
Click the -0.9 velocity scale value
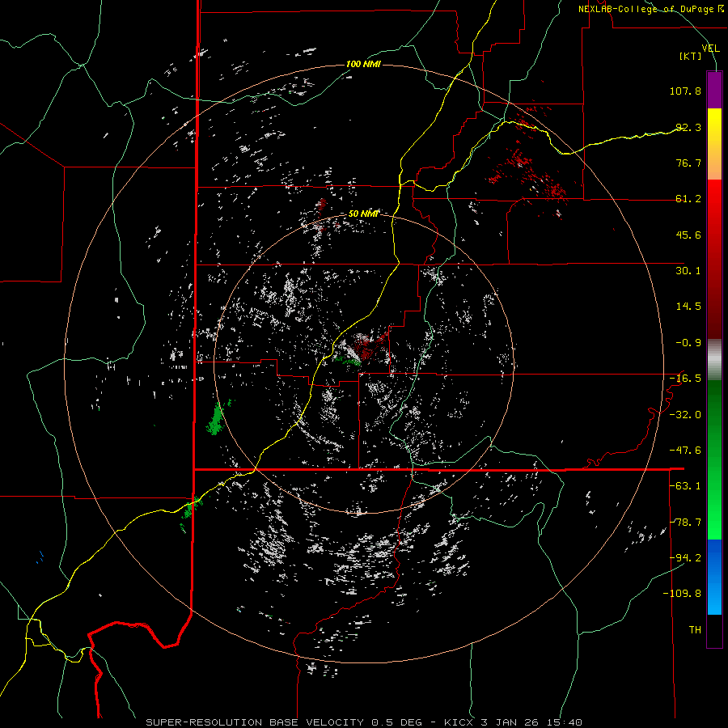tap(688, 343)
